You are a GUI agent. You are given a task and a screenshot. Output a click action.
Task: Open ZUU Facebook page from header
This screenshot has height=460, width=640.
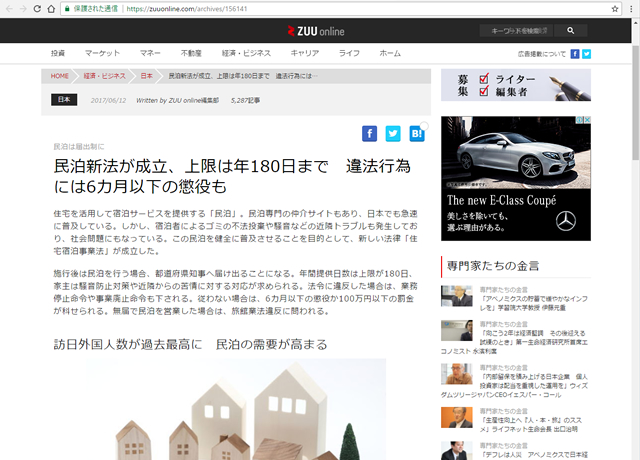click(x=574, y=53)
